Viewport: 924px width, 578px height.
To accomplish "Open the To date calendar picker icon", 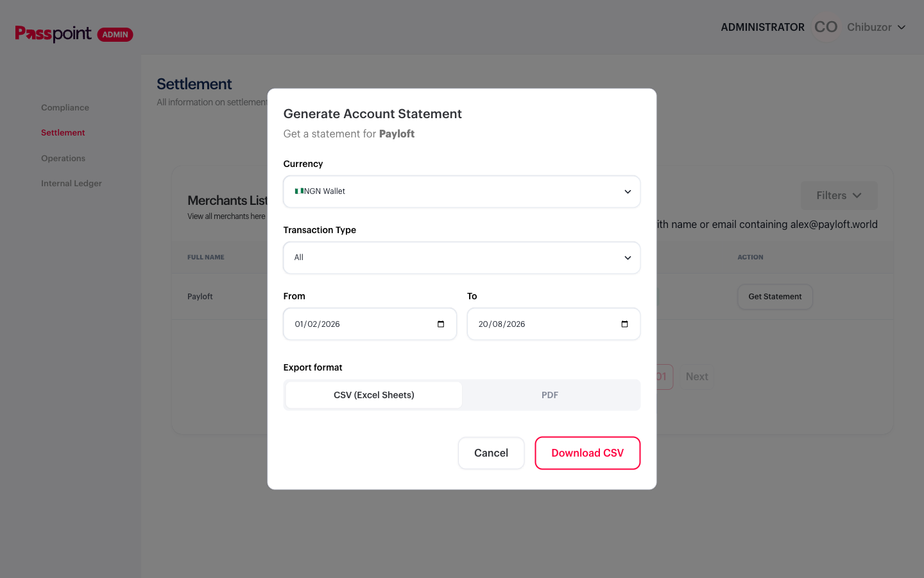I will [x=624, y=324].
